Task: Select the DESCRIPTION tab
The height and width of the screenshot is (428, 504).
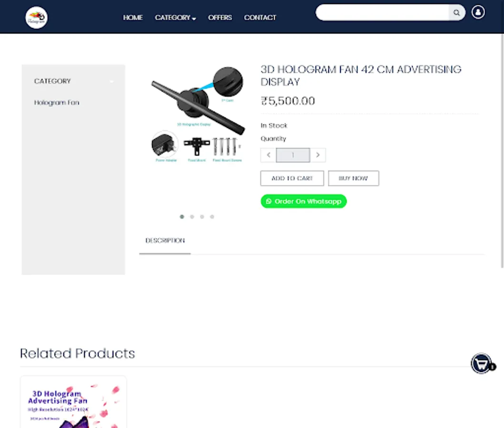Action: [x=165, y=241]
